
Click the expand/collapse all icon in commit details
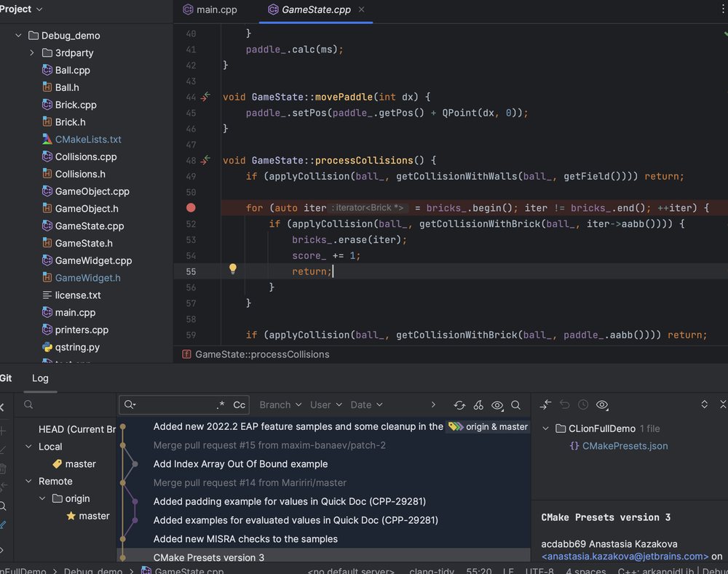click(704, 404)
